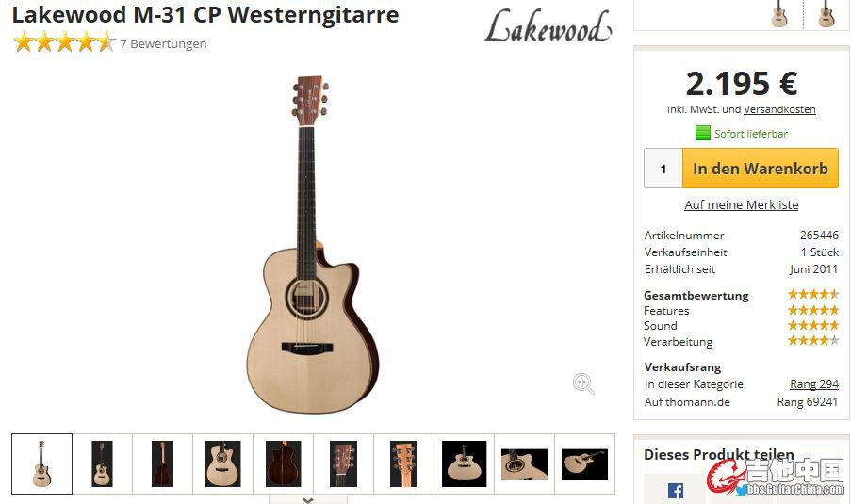Add item with In den Warenkorb button

point(760,169)
